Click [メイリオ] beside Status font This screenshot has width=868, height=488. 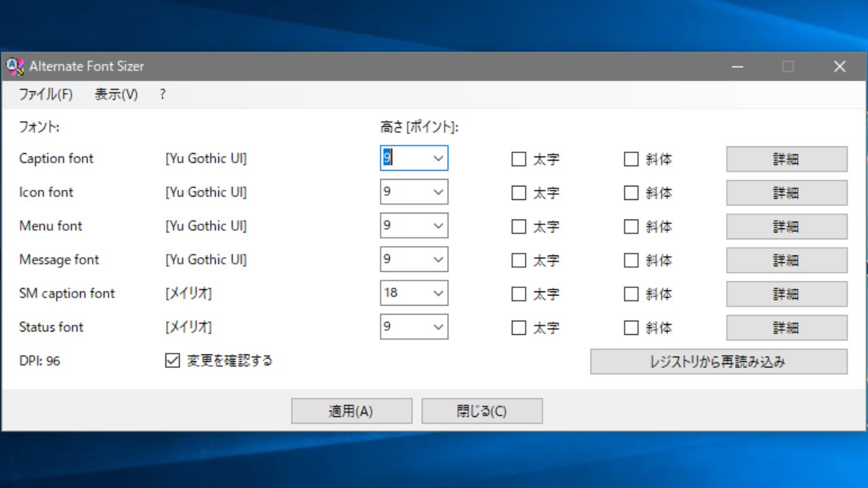click(x=189, y=328)
